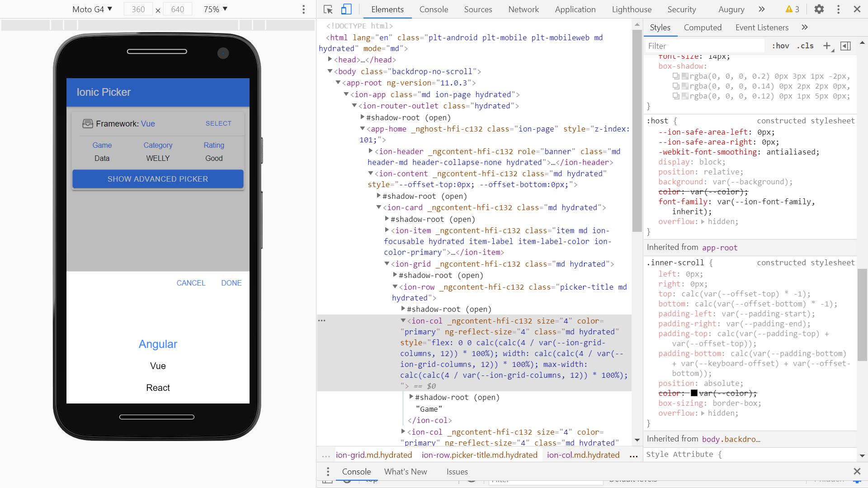Edit the viewport height field 640

(178, 9)
